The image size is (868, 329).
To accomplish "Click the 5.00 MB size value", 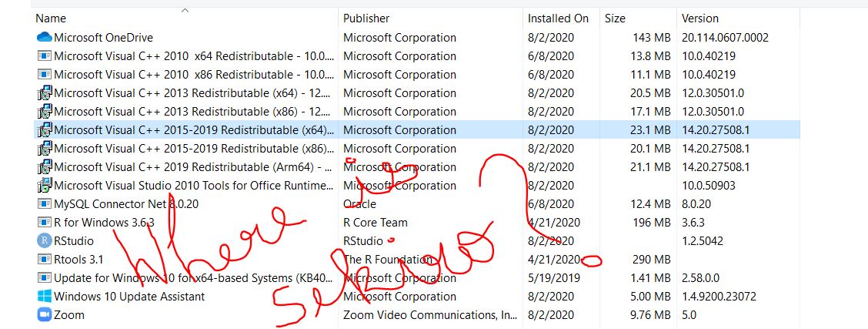I will pos(650,297).
